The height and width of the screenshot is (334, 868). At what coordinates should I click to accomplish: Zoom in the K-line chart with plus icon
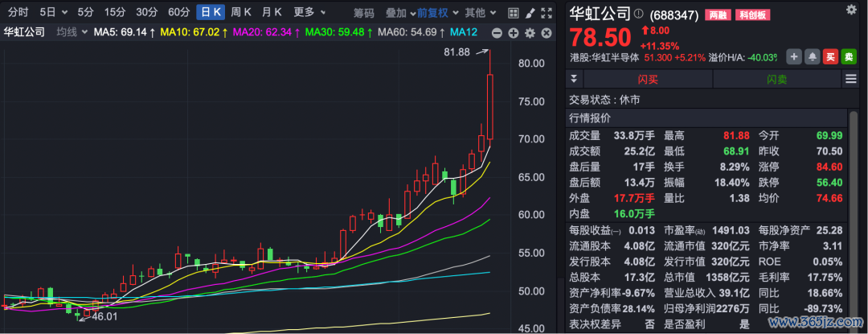pos(513,33)
